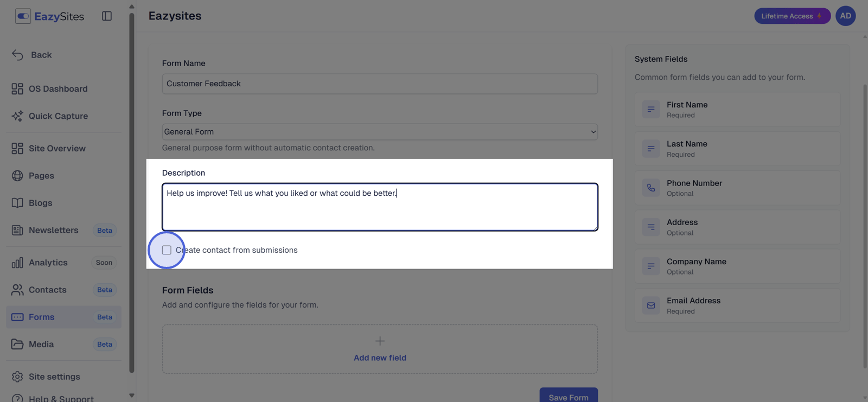The width and height of the screenshot is (868, 402).
Task: Click the Phone Number field icon
Action: 651,188
